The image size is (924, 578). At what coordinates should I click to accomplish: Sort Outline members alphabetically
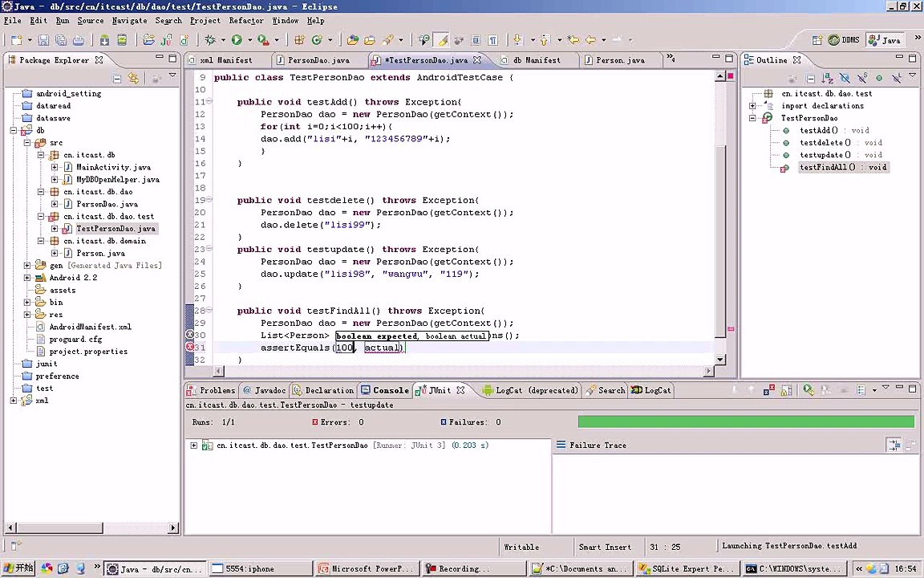(828, 78)
